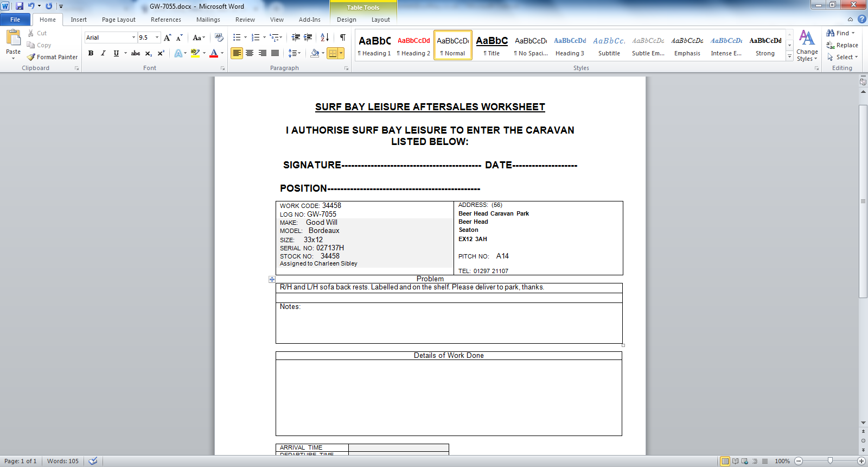Open the Numbering list dropdown
Viewport: 868px width, 467px height.
[264, 37]
